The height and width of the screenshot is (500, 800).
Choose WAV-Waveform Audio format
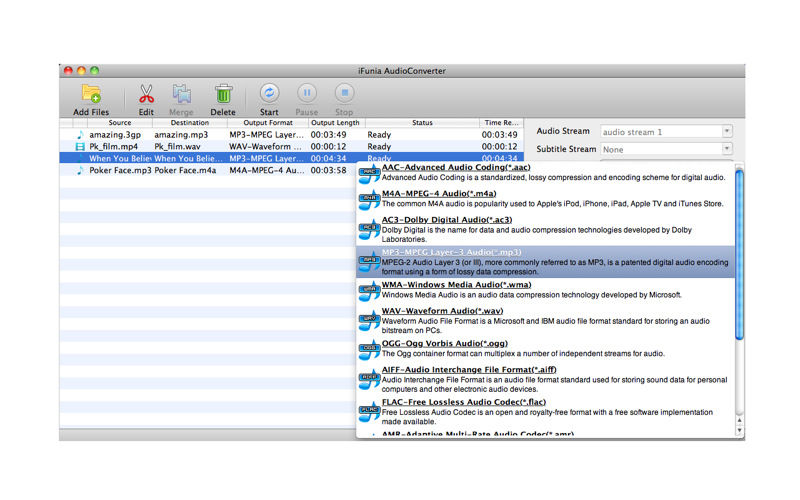[x=442, y=311]
